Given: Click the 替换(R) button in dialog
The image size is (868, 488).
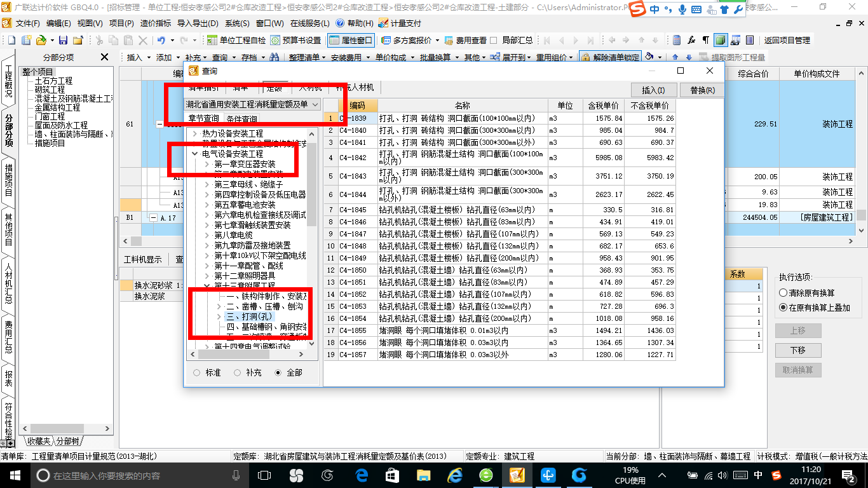Looking at the screenshot, I should [x=702, y=90].
